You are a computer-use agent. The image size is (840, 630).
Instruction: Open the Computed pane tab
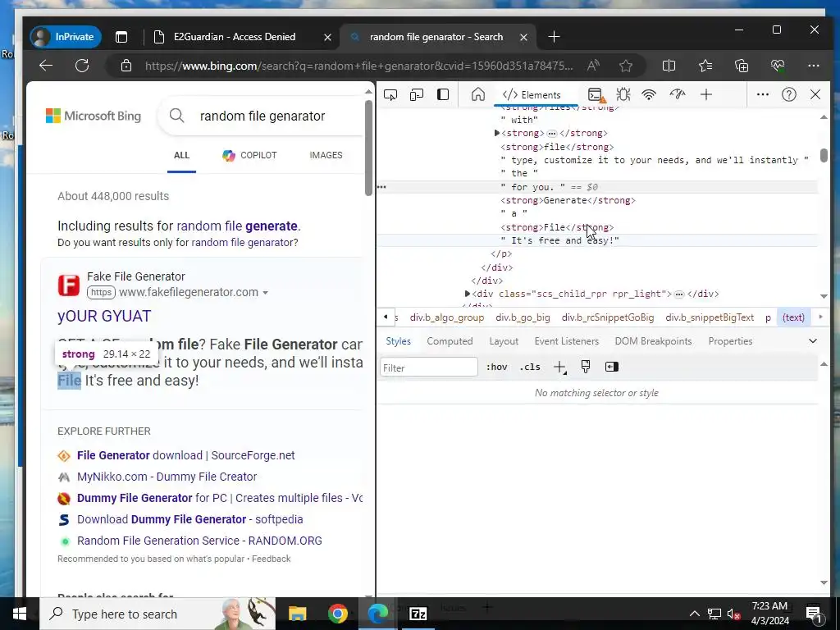tap(450, 341)
